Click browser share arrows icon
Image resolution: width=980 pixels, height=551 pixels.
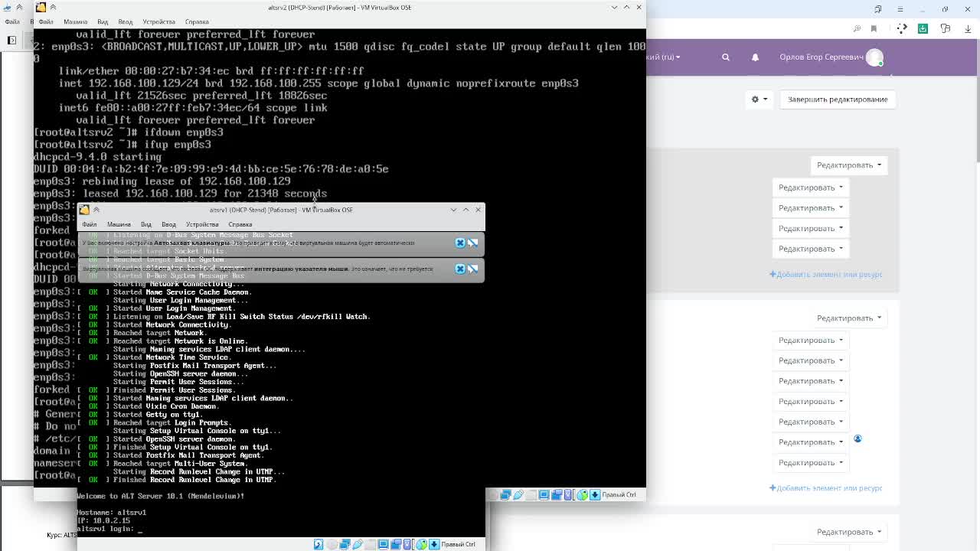pos(902,28)
